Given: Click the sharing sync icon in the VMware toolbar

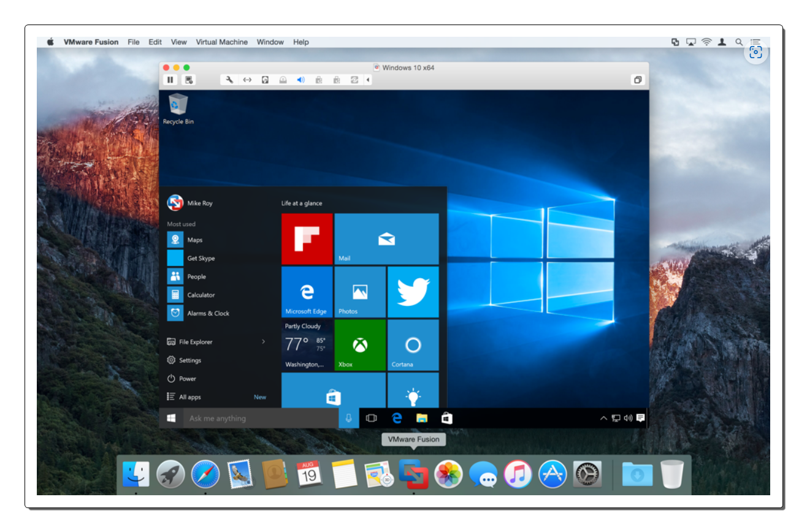Looking at the screenshot, I should (x=354, y=80).
